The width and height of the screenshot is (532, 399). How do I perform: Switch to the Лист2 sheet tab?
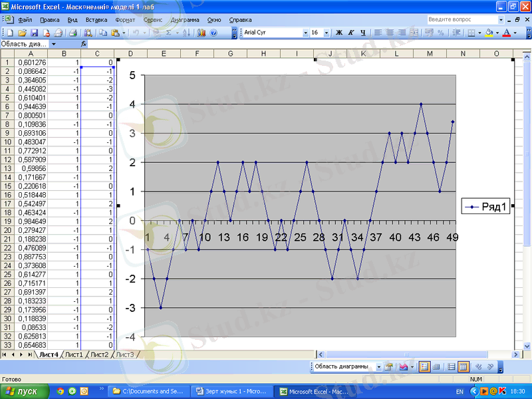point(99,355)
